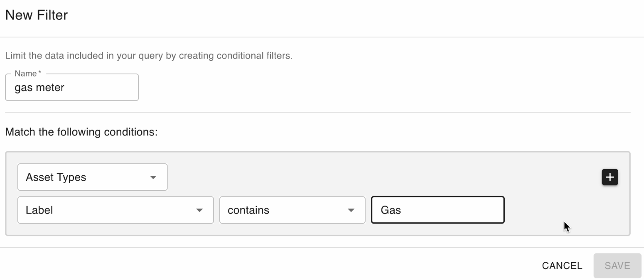Click the New Filter dialog title

tap(37, 15)
